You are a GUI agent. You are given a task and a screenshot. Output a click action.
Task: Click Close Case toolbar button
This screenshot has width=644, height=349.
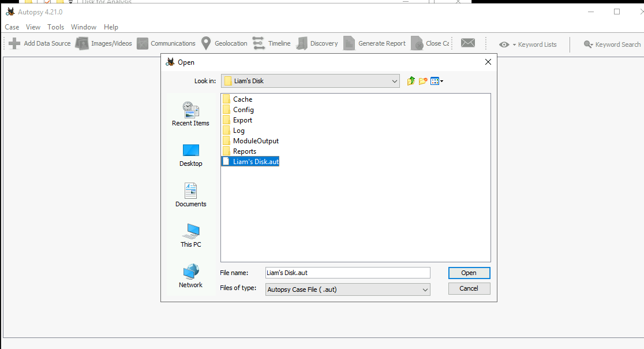[430, 43]
